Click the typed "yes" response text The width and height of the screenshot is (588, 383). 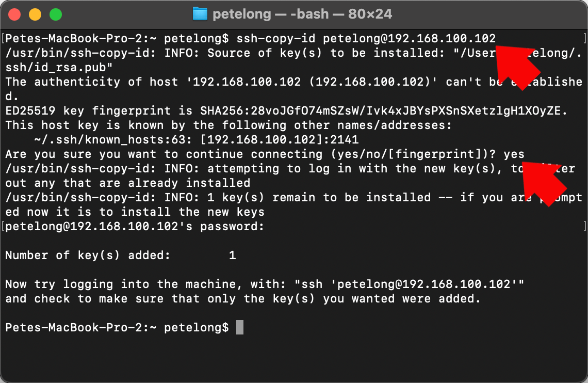pyautogui.click(x=514, y=154)
